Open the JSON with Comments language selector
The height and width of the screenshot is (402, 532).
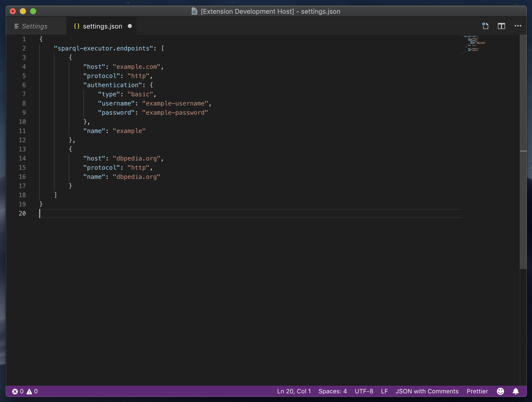pyautogui.click(x=427, y=391)
